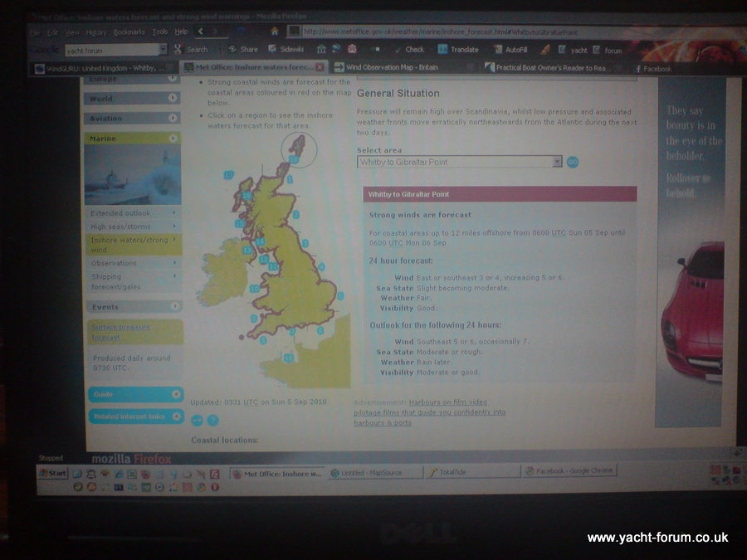
Task: Click the Translate toolbar button
Action: click(x=458, y=49)
